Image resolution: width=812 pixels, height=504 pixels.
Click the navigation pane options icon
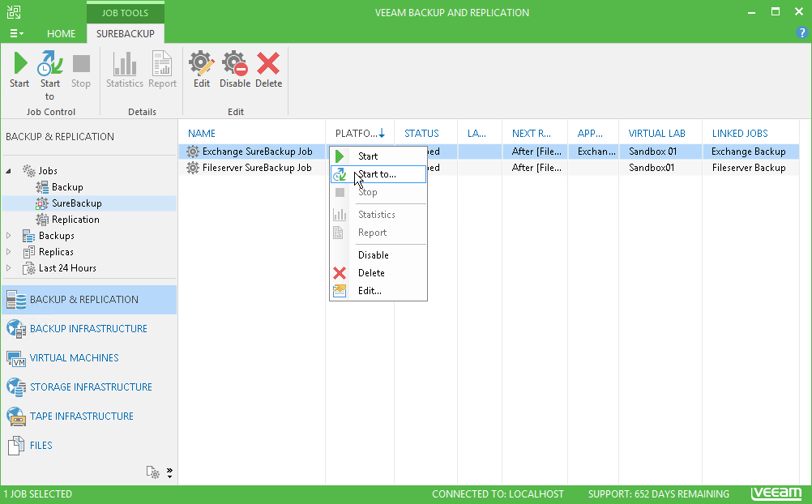(153, 472)
